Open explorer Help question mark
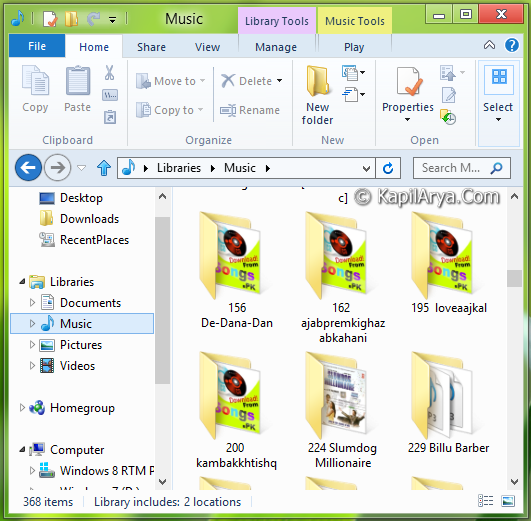 pos(512,45)
